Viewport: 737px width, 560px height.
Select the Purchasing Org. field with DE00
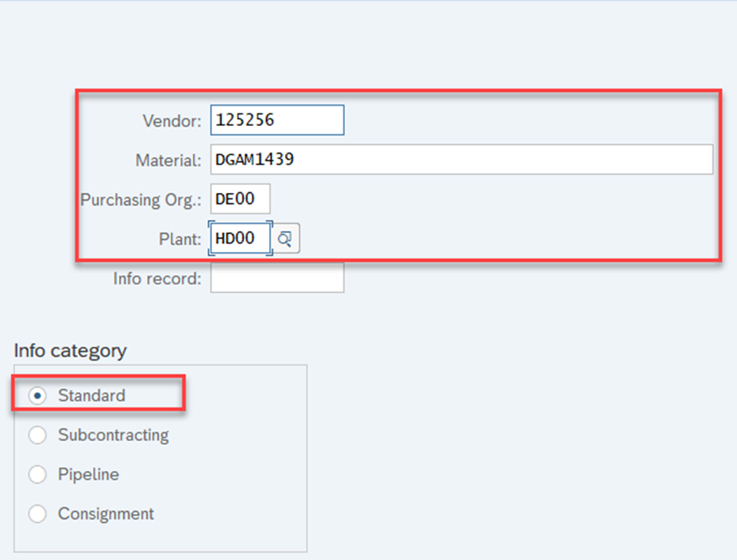(x=239, y=198)
